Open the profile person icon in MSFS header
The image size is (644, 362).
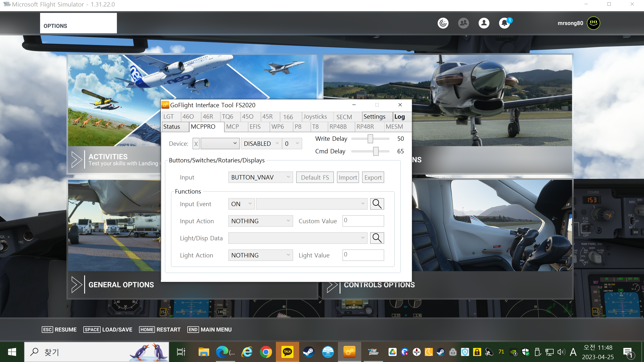[x=484, y=23]
